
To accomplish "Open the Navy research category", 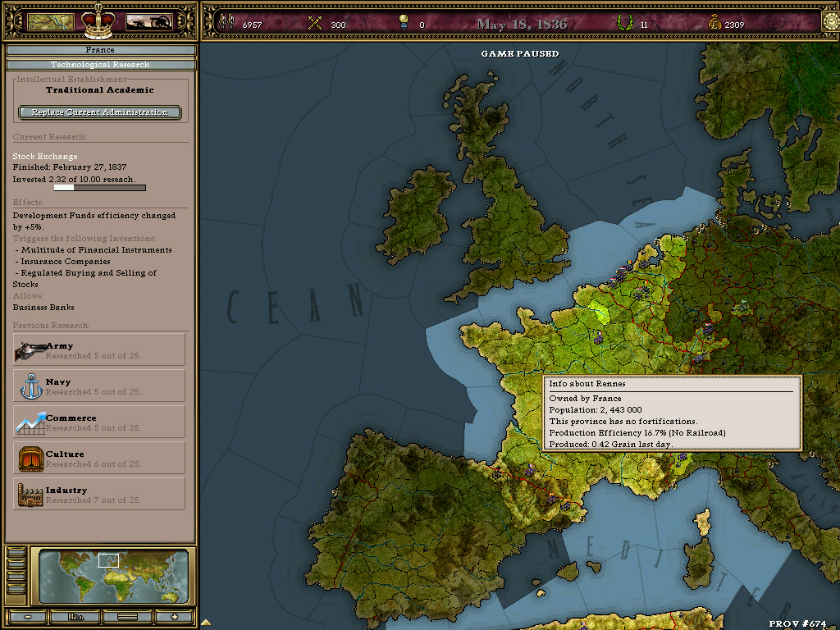I will click(99, 386).
